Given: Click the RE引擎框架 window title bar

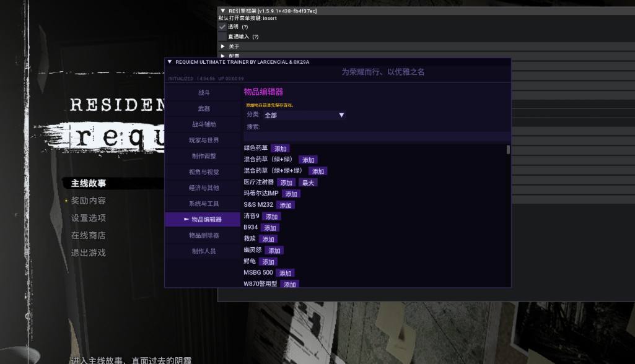Looking at the screenshot, I should point(426,11).
